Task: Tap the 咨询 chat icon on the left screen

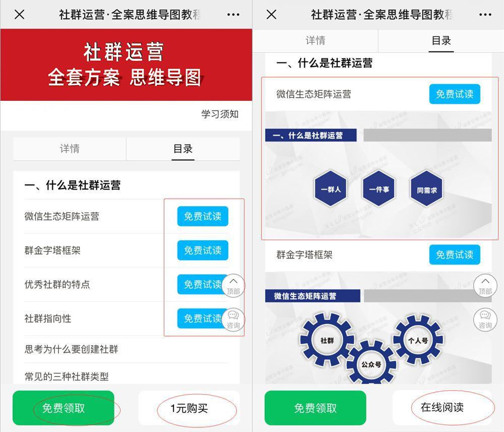Action: (233, 320)
